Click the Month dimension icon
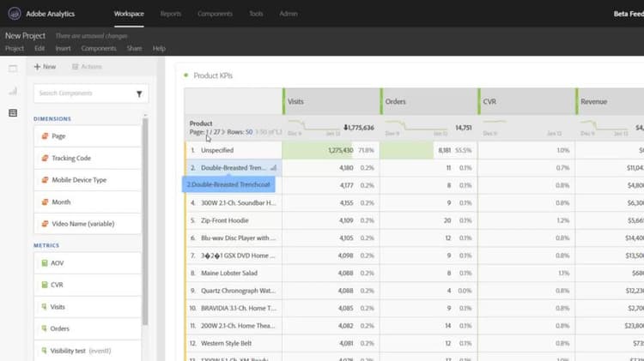Viewport: 644px width, 361px height. [x=45, y=202]
